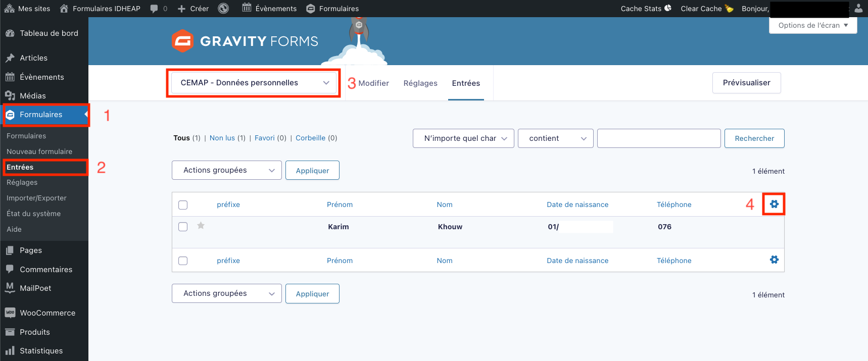868x361 pixels.
Task: Tick the checkbox for Karim entry
Action: tap(183, 227)
